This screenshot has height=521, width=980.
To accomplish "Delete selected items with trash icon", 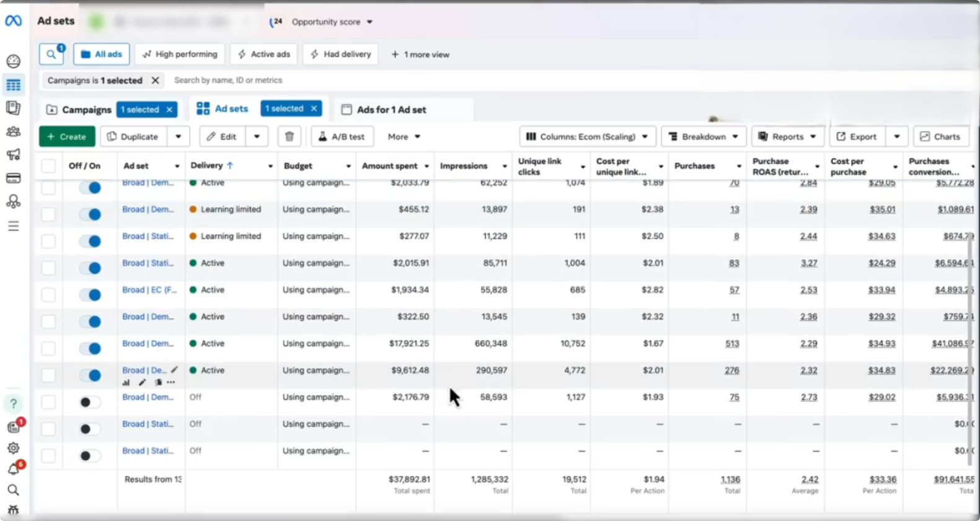I will click(289, 136).
